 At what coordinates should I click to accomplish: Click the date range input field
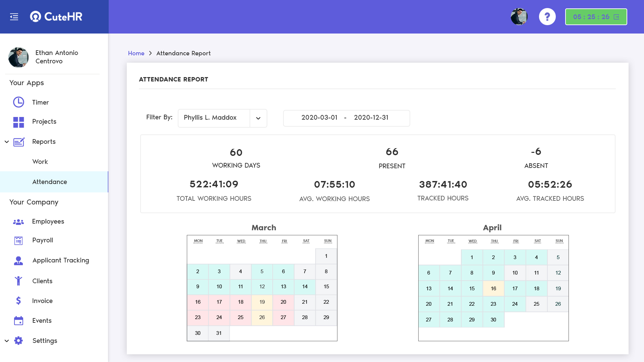coord(346,118)
